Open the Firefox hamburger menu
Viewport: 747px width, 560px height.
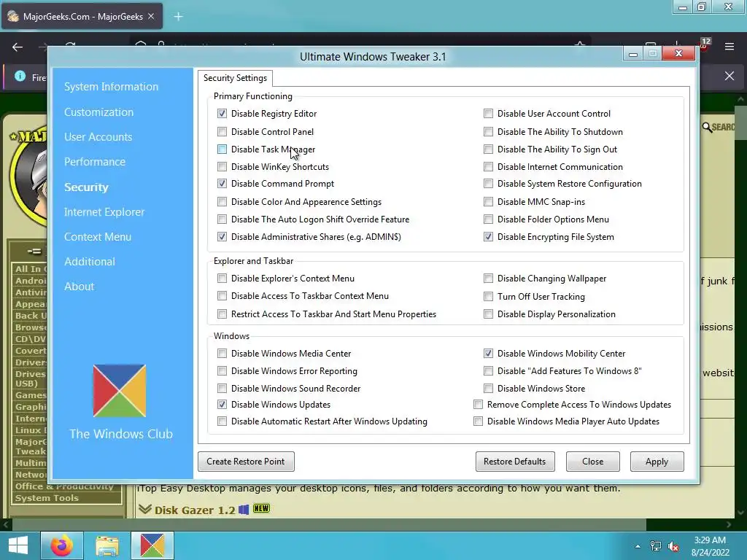(x=729, y=47)
